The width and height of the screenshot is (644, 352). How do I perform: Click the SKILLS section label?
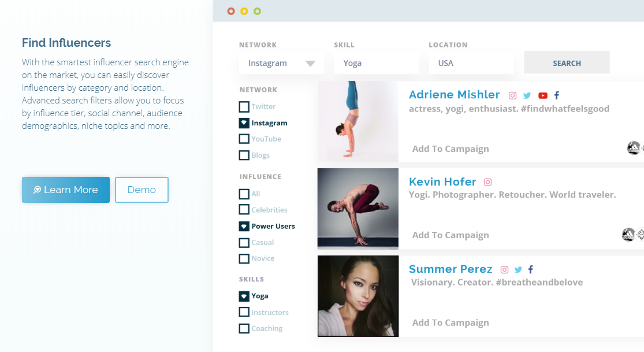pos(251,279)
